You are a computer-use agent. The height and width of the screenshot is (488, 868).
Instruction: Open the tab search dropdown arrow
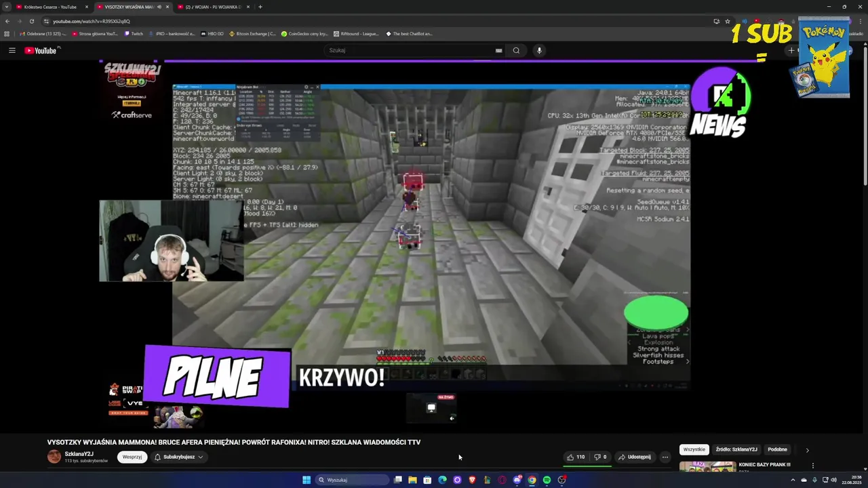7,7
